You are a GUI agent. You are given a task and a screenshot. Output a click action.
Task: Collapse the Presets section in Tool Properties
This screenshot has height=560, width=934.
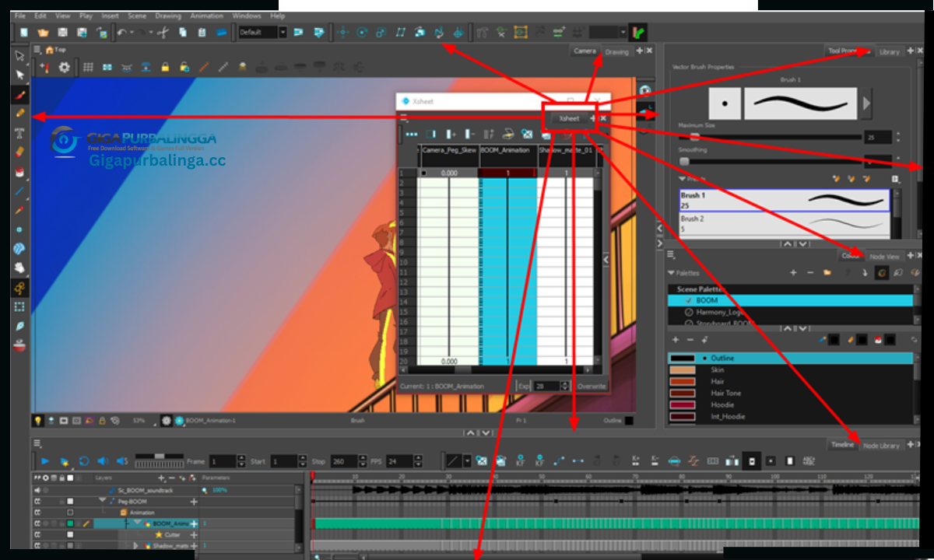(x=683, y=179)
